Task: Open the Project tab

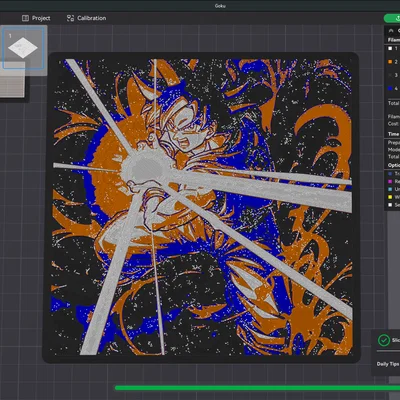Action: pyautogui.click(x=36, y=18)
